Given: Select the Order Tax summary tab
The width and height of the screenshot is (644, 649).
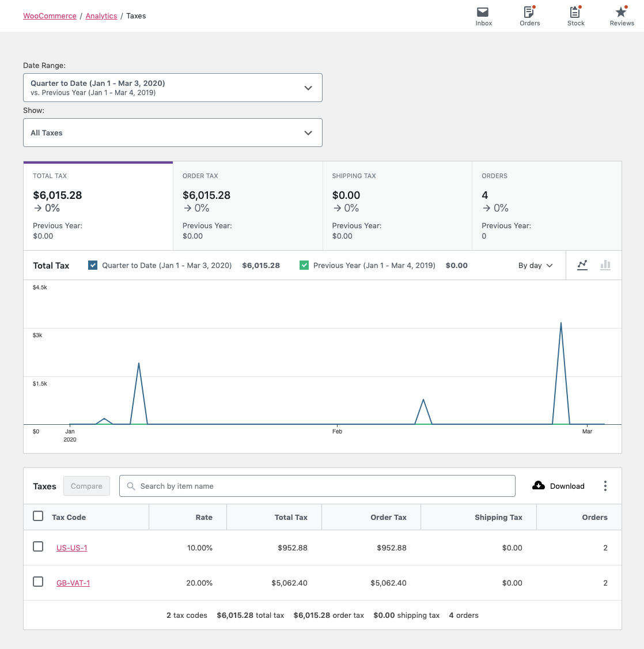Looking at the screenshot, I should (248, 206).
